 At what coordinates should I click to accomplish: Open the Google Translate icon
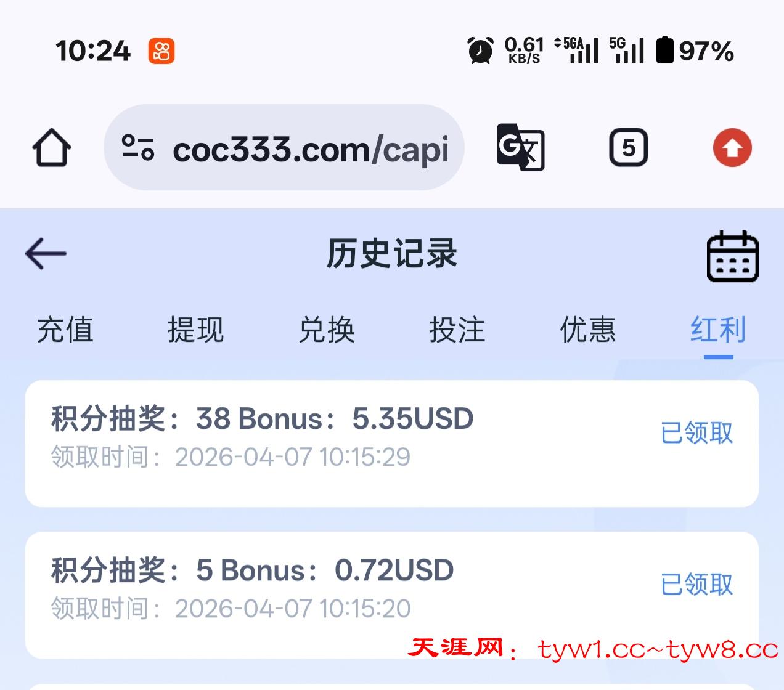pos(521,148)
